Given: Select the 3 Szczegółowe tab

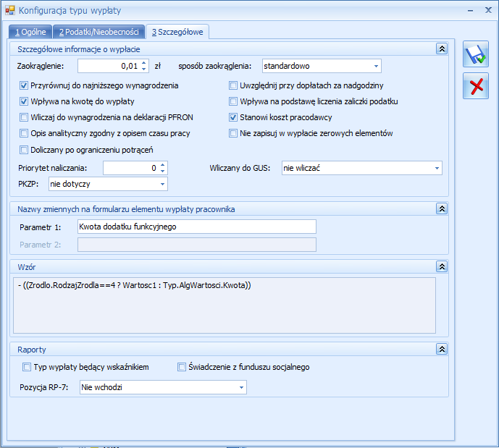Looking at the screenshot, I should 177,32.
